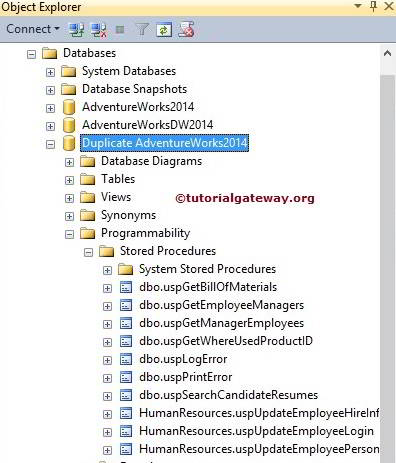The width and height of the screenshot is (396, 463).
Task: Click the dbo.uspPrintError procedure icon
Action: tap(126, 377)
